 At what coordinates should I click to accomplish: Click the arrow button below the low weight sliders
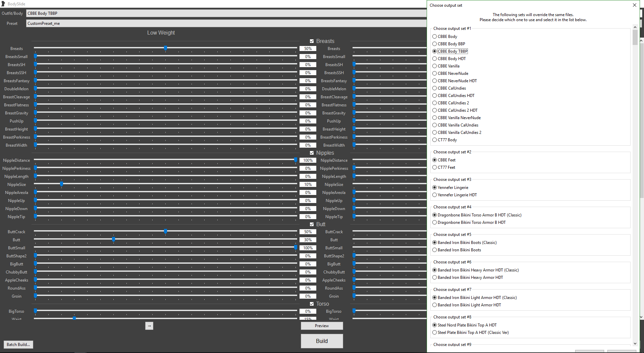coord(149,326)
